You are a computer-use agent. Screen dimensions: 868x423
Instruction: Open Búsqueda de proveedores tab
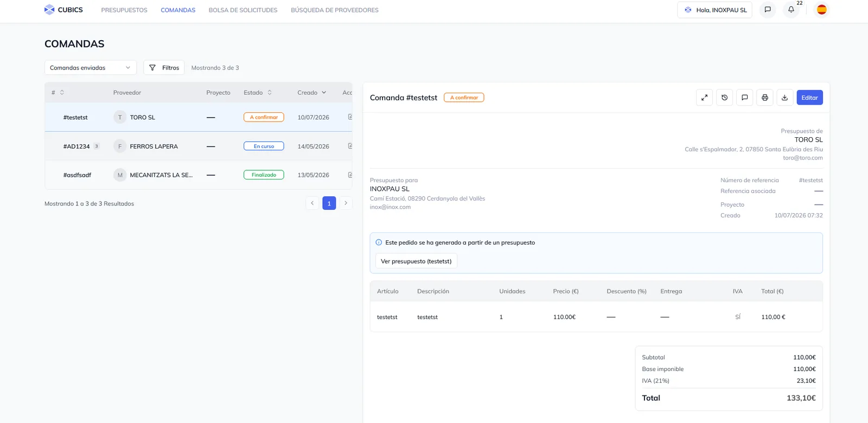point(335,10)
